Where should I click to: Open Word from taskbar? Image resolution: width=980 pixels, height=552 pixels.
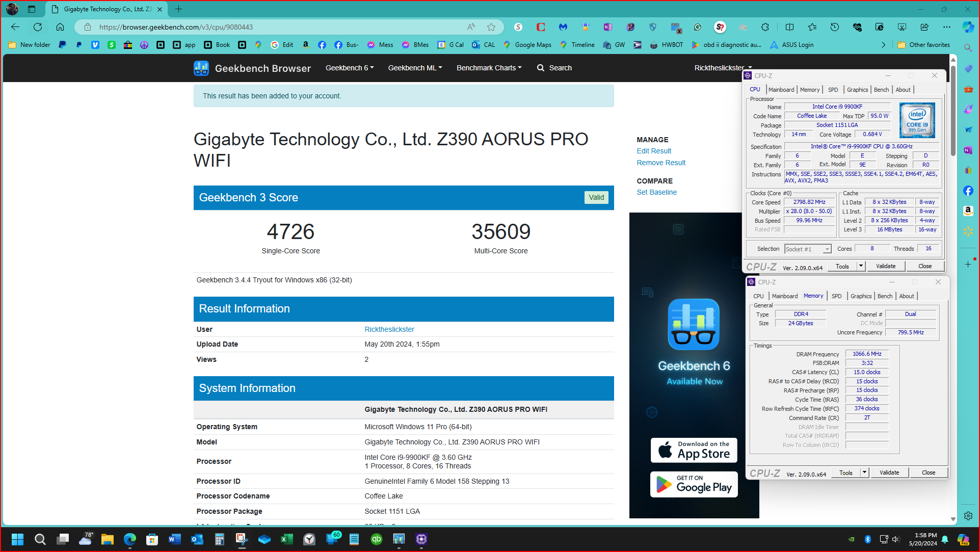(175, 539)
